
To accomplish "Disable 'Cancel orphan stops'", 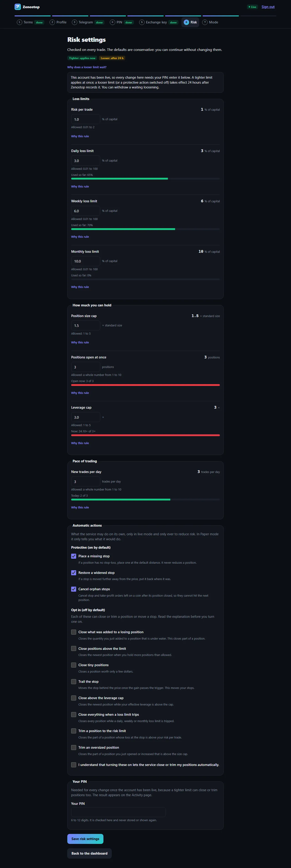I will (73, 589).
